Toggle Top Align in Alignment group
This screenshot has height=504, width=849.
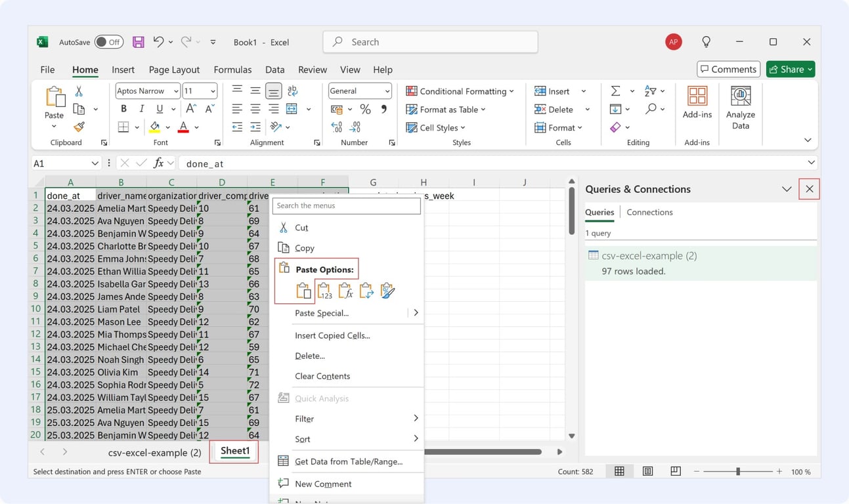[x=237, y=91]
